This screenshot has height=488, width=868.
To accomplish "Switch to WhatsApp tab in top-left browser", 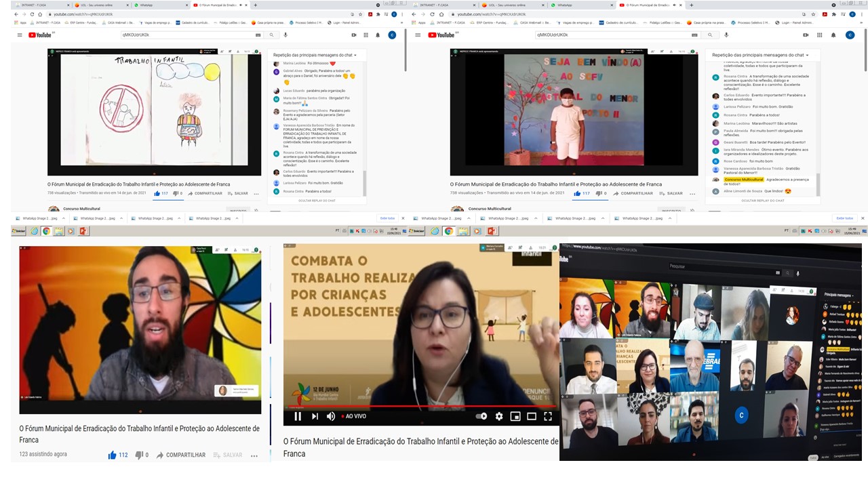I will [161, 5].
